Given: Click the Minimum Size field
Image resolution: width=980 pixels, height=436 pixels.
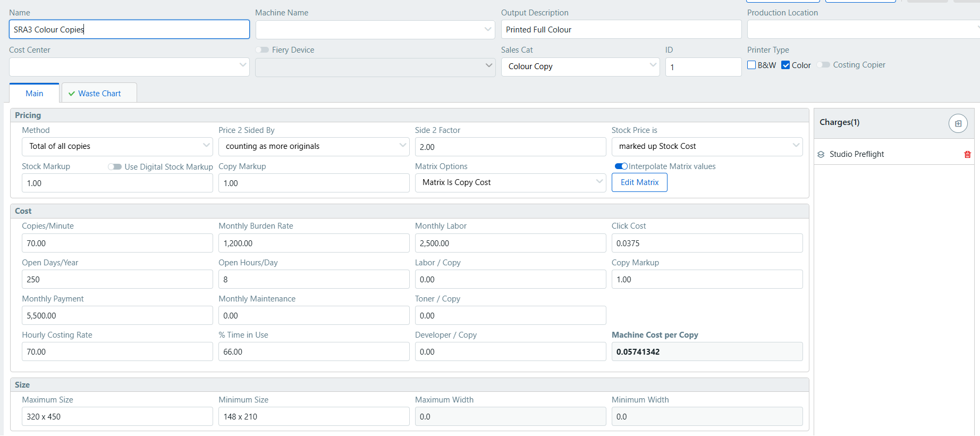Looking at the screenshot, I should click(314, 416).
